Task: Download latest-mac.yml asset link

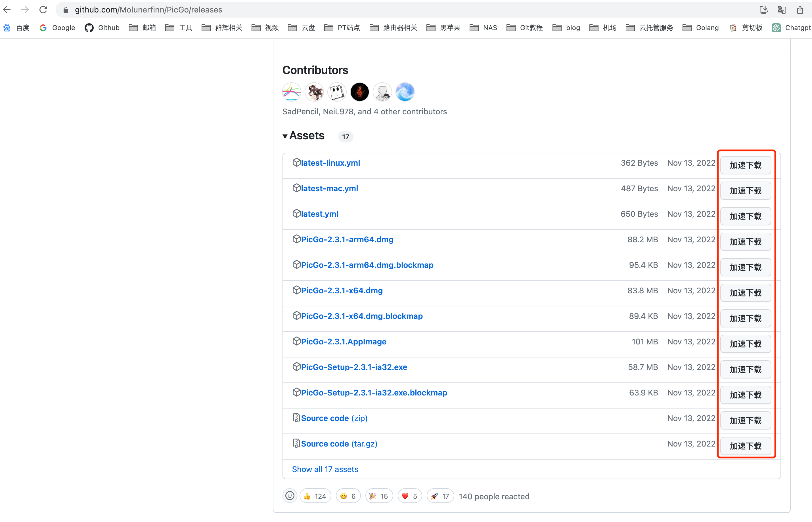Action: [329, 188]
